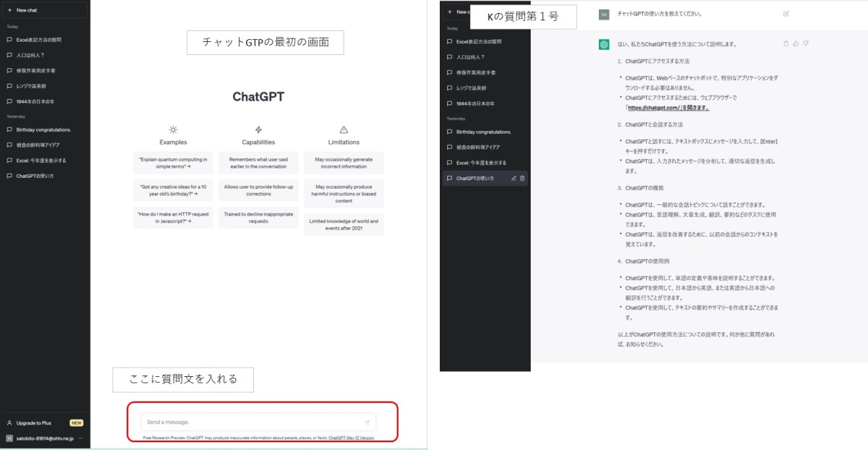Start a new chat in the left window
This screenshot has height=450, width=868.
click(45, 10)
